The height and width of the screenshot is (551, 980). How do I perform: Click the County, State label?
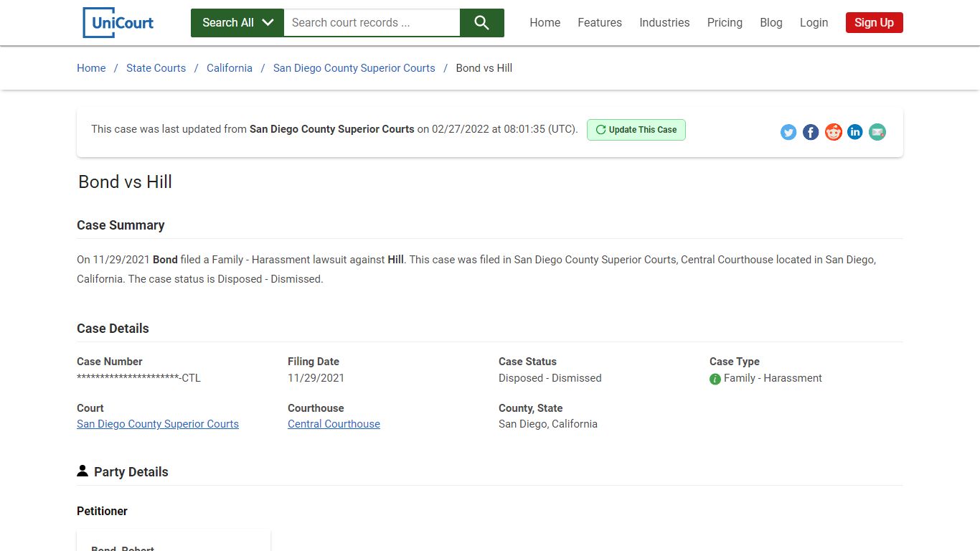point(531,408)
